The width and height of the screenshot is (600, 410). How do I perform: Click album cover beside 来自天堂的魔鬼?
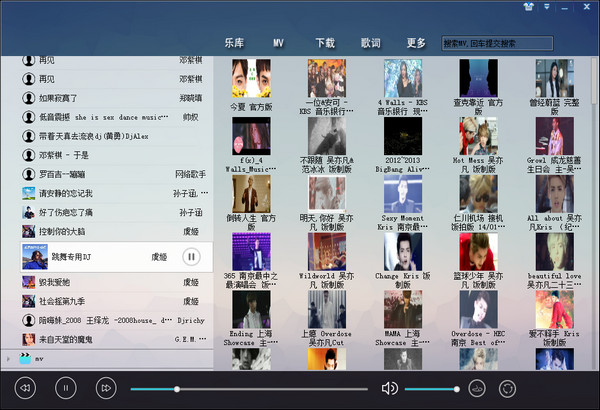28,339
